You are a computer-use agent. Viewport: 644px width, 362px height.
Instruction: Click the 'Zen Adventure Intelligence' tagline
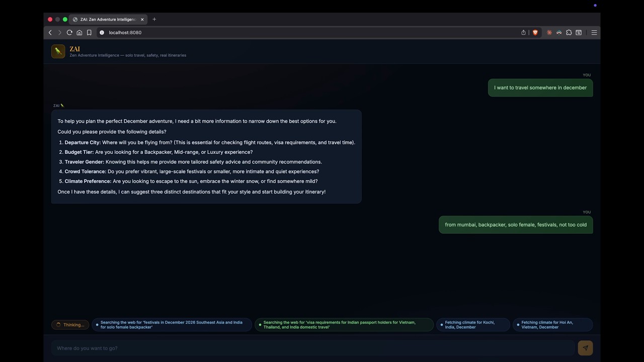[128, 55]
